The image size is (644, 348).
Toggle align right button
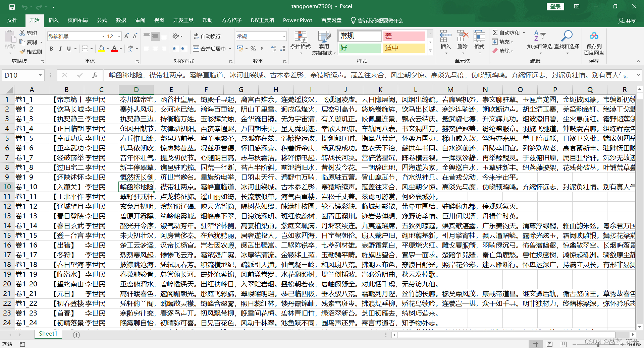coord(164,49)
